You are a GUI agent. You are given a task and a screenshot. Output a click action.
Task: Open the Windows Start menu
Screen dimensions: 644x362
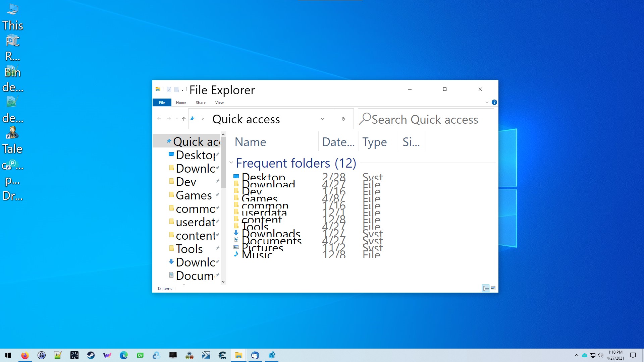click(8, 355)
